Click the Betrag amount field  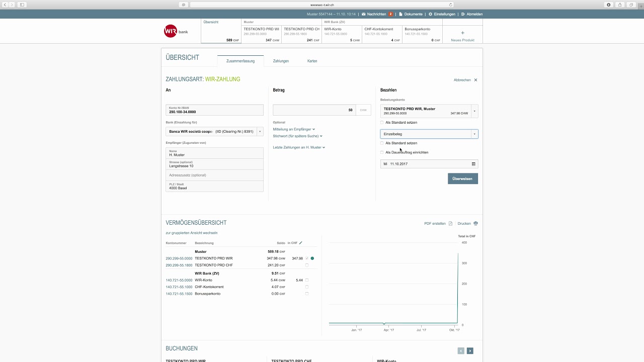314,110
